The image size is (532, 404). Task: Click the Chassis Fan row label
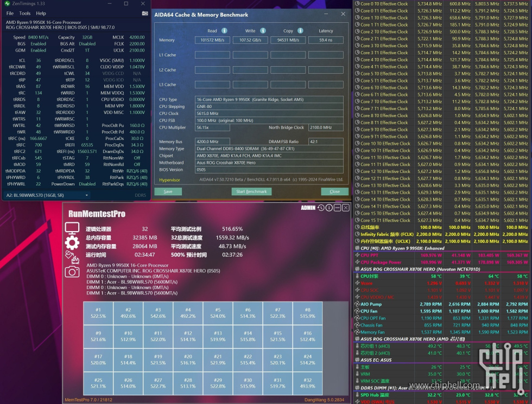(x=371, y=325)
